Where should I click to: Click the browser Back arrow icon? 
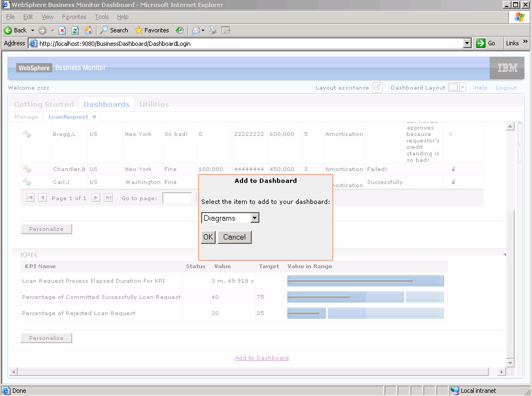tap(8, 31)
